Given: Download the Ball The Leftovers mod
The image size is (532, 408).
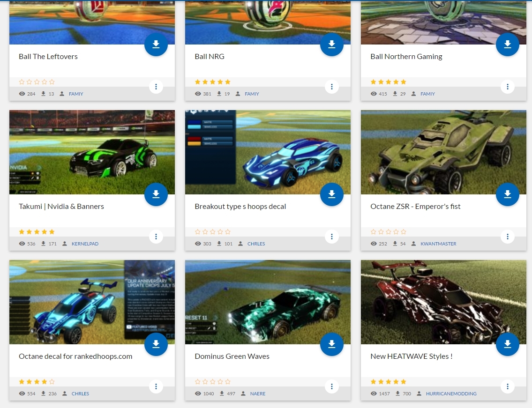Looking at the screenshot, I should [156, 44].
